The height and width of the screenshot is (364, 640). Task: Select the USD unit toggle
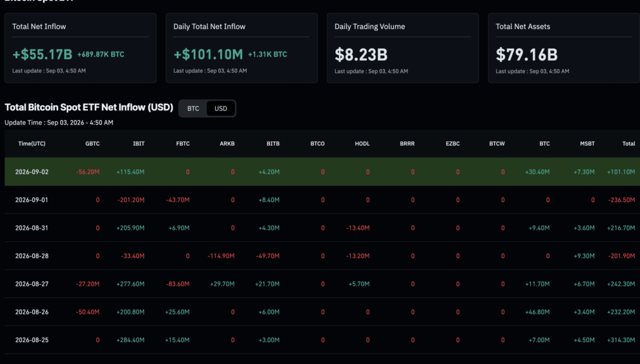tap(221, 108)
